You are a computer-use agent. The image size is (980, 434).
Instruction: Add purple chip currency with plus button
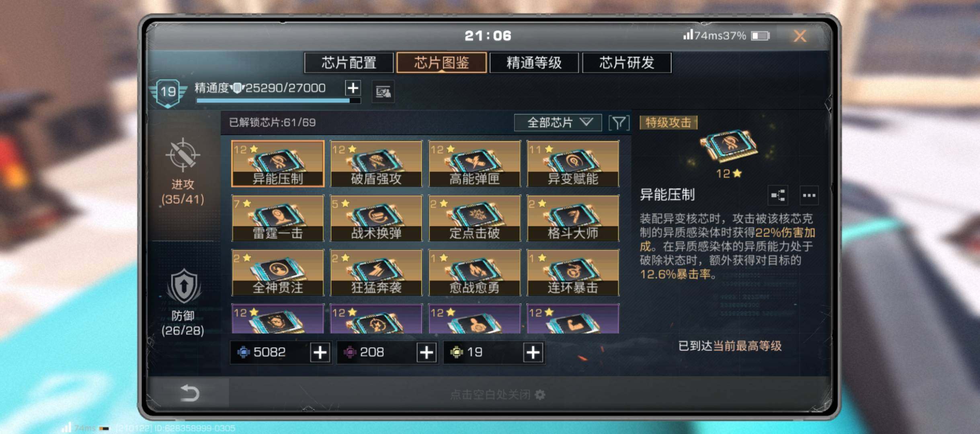(426, 352)
